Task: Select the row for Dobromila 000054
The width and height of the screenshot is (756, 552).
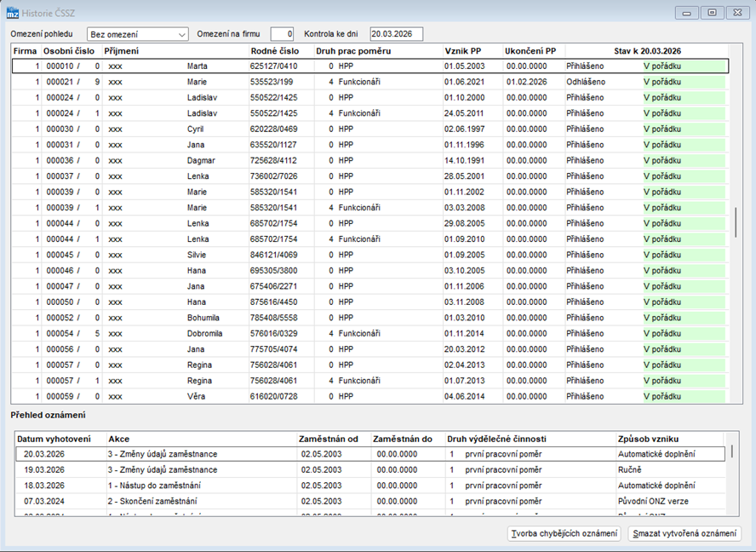Action: pos(369,333)
